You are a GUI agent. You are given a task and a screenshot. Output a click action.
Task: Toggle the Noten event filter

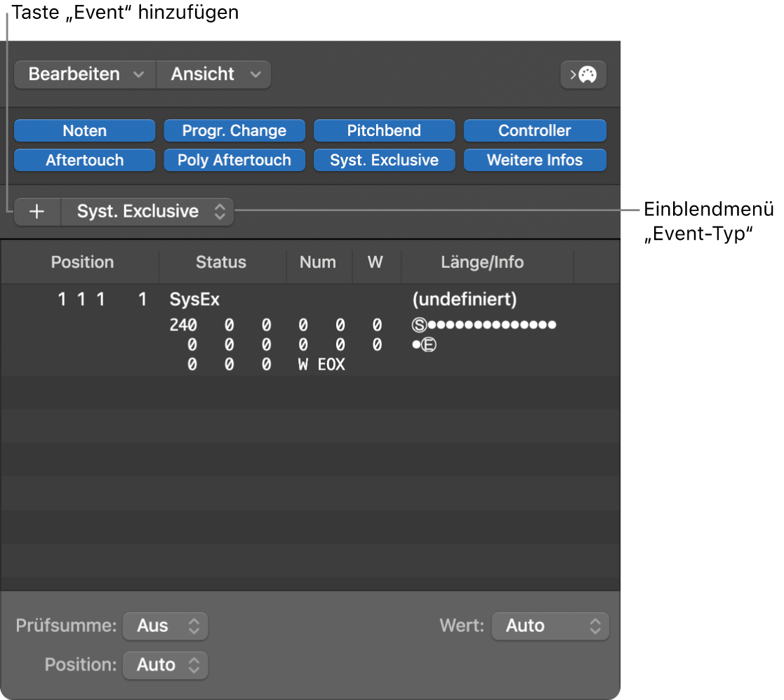point(84,130)
